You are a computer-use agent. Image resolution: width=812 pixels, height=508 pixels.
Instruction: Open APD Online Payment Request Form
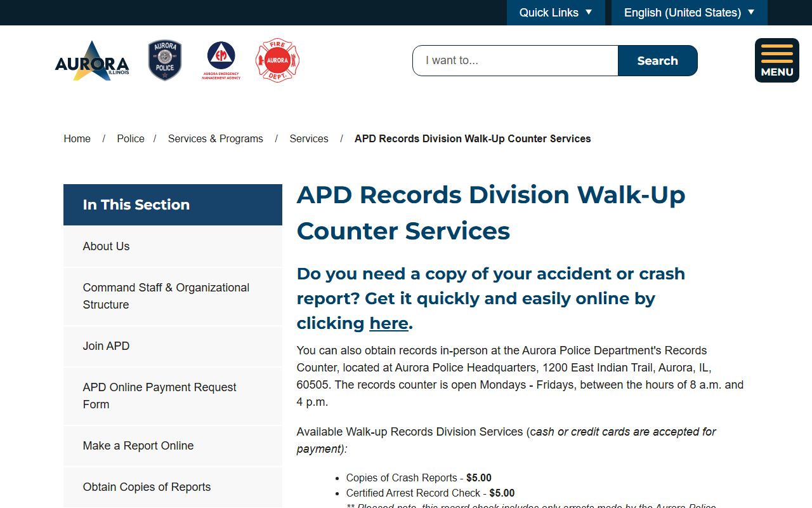(x=173, y=396)
